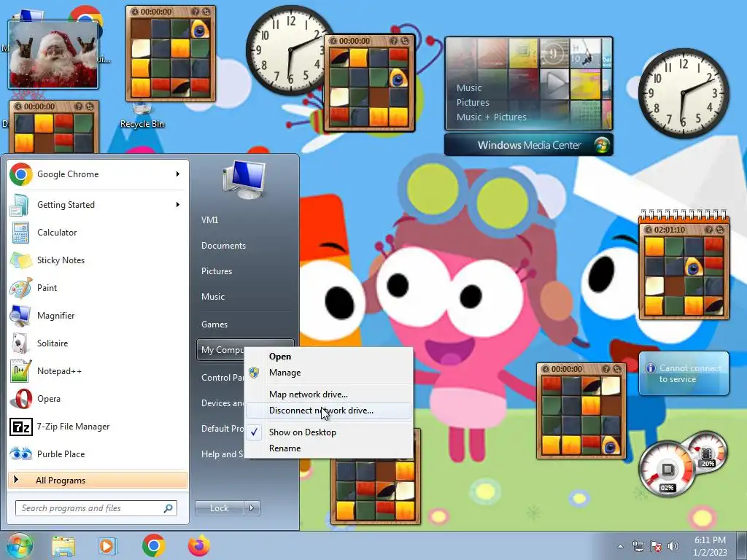Select Music in Media Center gadget
747x560 pixels.
(469, 88)
